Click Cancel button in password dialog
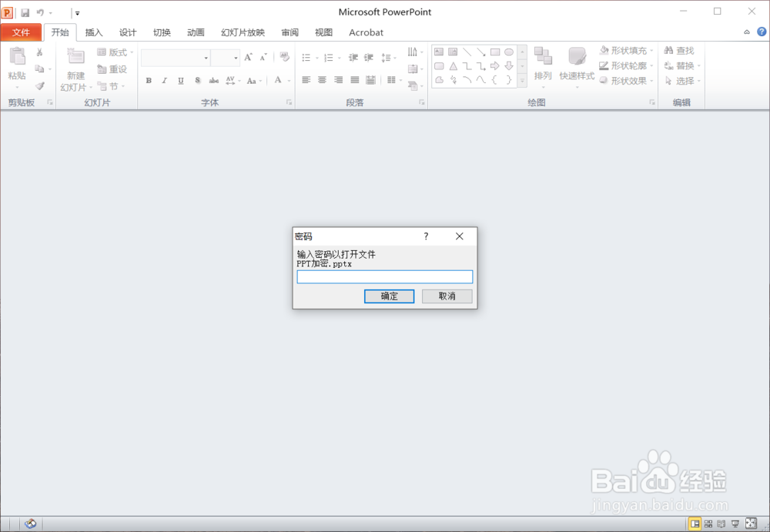This screenshot has width=770, height=532. [447, 296]
